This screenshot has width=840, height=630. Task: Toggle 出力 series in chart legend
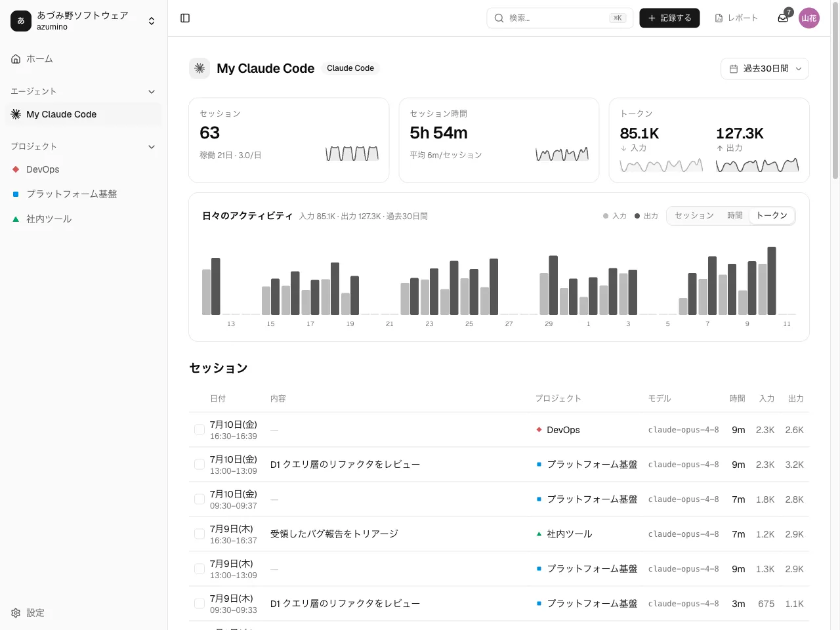pos(646,216)
